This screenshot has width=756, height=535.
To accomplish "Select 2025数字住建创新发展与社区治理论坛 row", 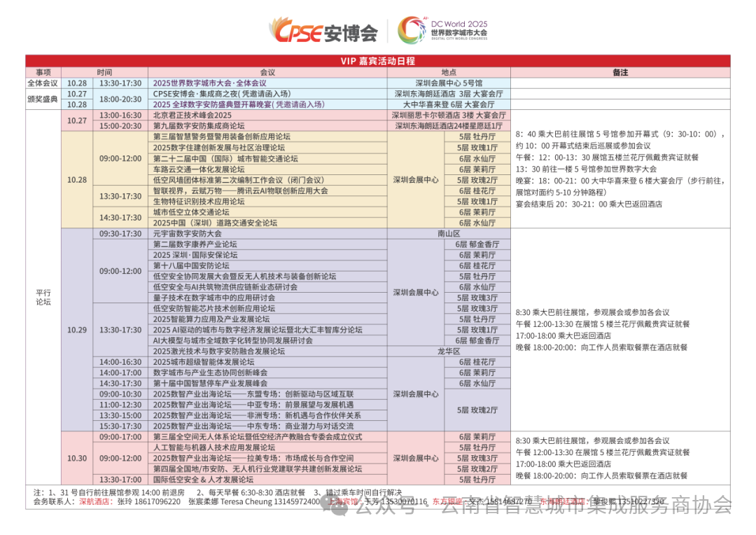I will (267, 148).
